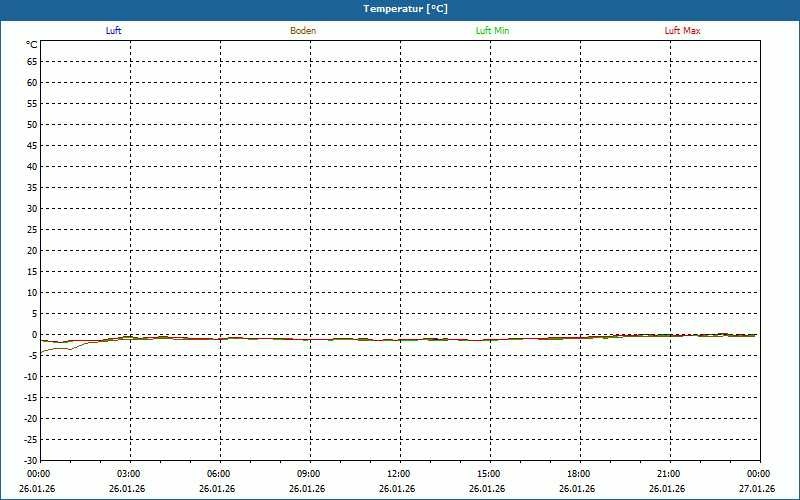Image resolution: width=800 pixels, height=500 pixels.
Task: Click the 30 y-axis value
Action: click(x=32, y=209)
